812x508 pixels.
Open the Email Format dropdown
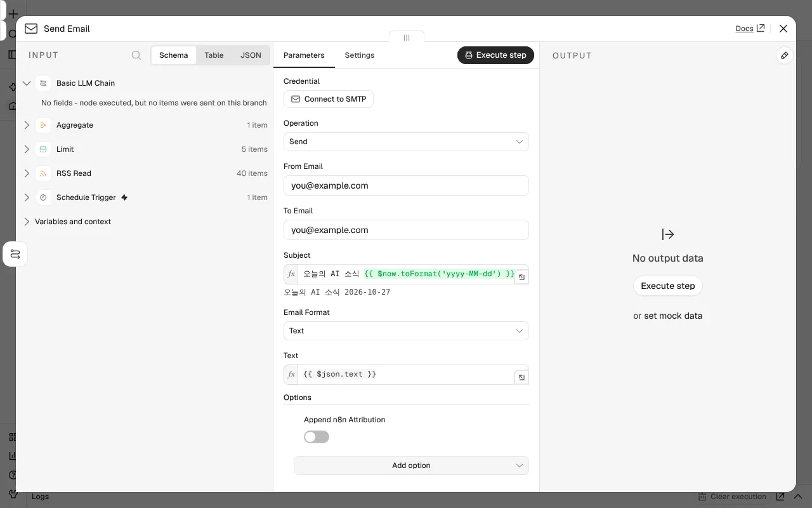point(406,331)
